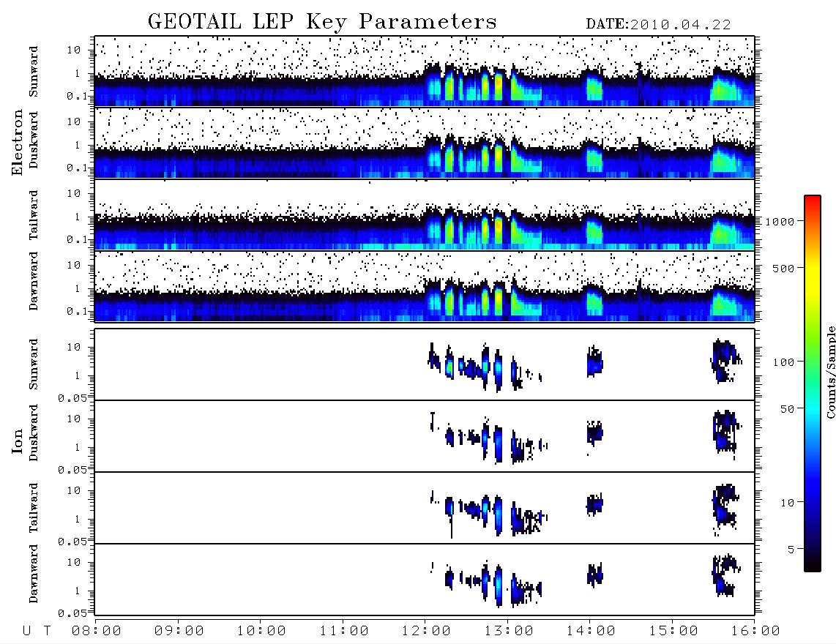Select the Electron 'Sunward' panel label
Screen dimensions: 836x644
pyautogui.click(x=34, y=72)
